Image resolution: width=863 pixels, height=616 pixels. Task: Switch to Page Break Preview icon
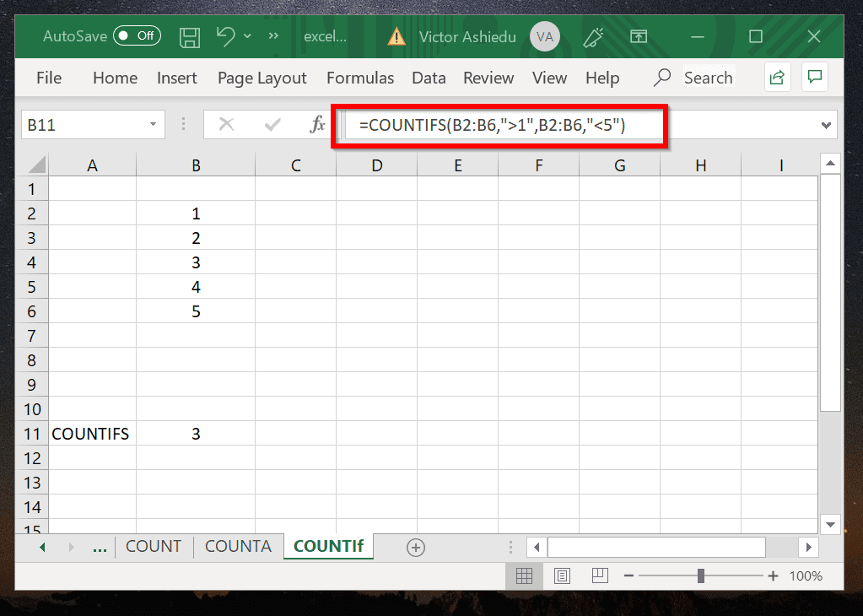click(x=599, y=575)
